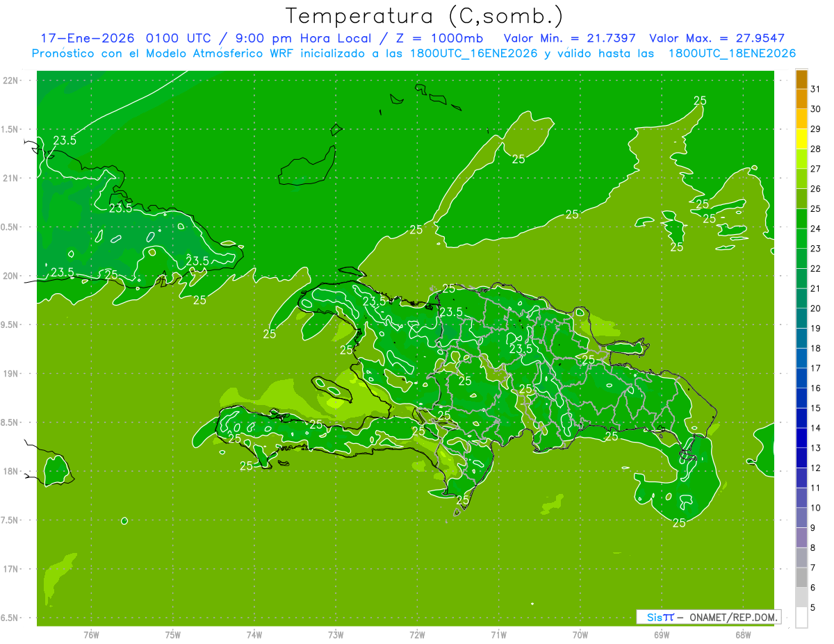Viewport: 834px width, 644px height.
Task: Click the "76W" longitude axis label
Action: tap(91, 635)
